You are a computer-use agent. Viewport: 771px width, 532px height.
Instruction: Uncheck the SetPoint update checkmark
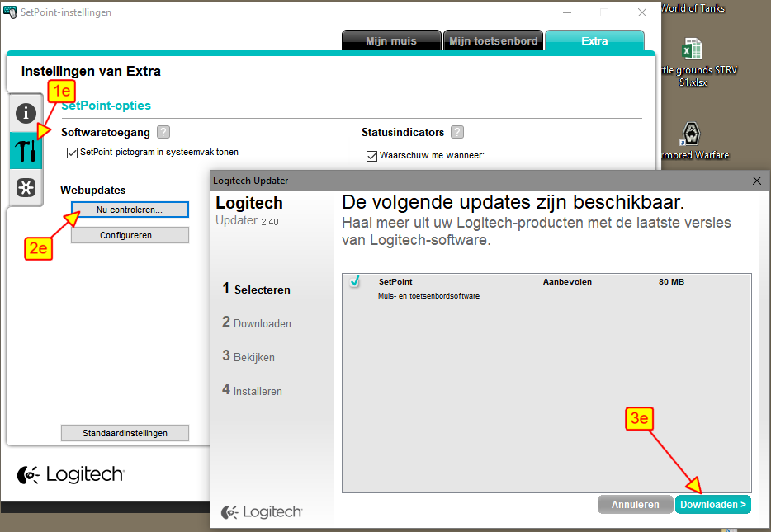tap(354, 281)
